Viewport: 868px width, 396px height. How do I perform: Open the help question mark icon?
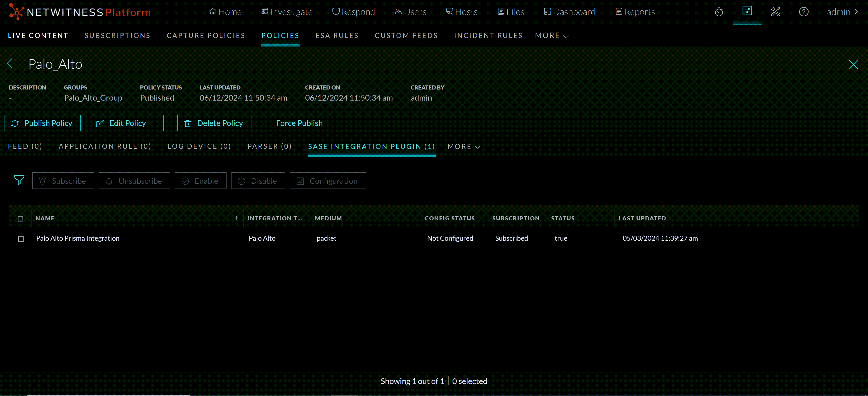pos(804,12)
